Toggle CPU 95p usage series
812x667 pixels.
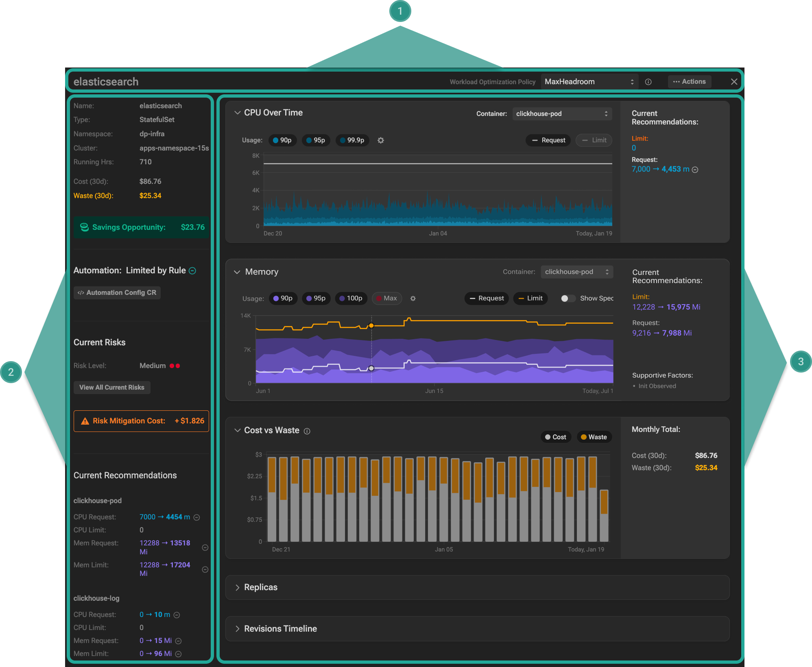316,140
